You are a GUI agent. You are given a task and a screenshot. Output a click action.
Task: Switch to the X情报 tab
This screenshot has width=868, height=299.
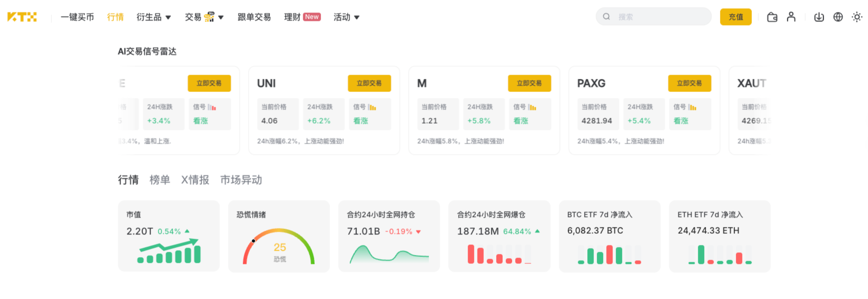[x=195, y=180]
